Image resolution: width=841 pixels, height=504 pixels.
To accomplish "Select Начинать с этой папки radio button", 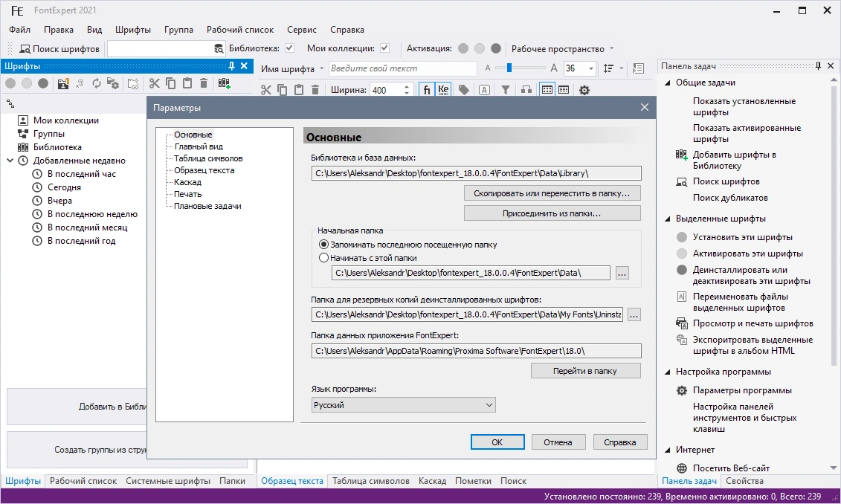I will 323,258.
